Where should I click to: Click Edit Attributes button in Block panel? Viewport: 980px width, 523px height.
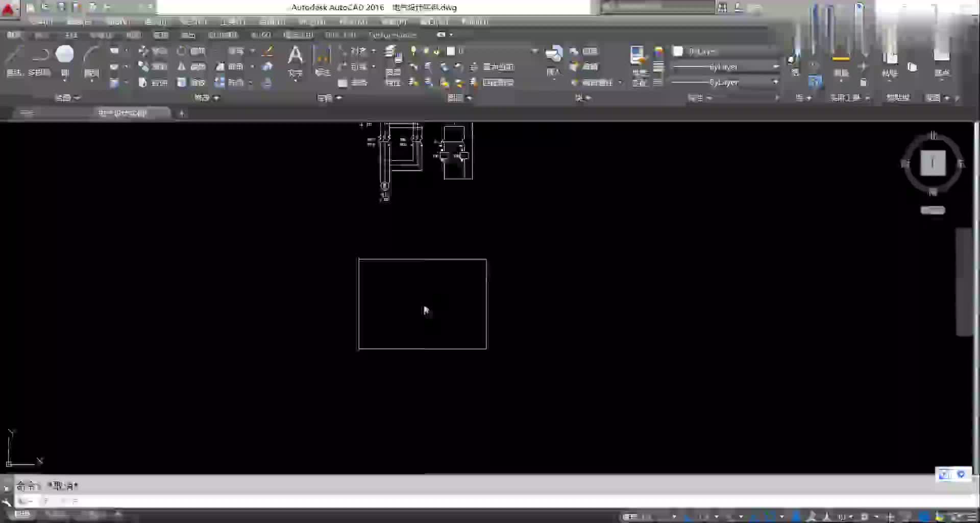click(593, 83)
